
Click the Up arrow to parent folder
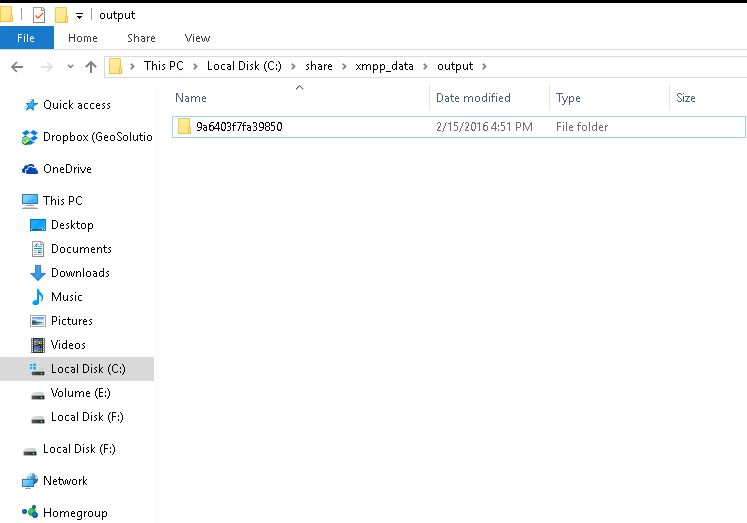point(91,67)
